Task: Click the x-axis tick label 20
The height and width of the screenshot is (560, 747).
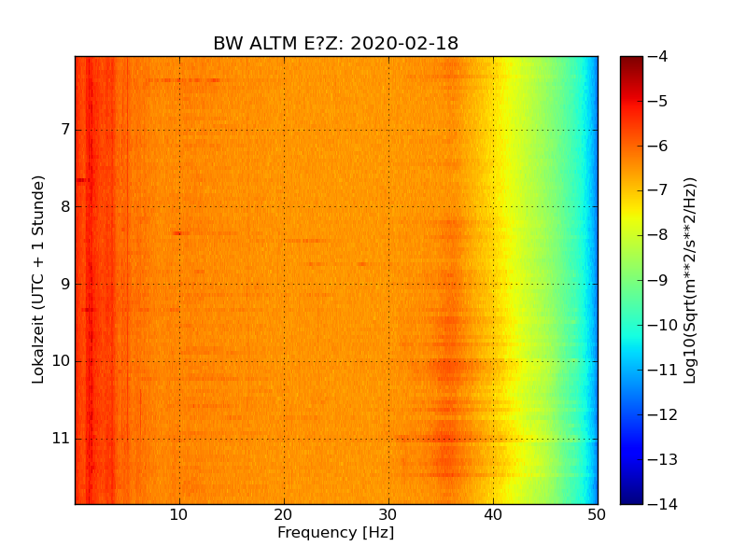Action: click(x=284, y=515)
